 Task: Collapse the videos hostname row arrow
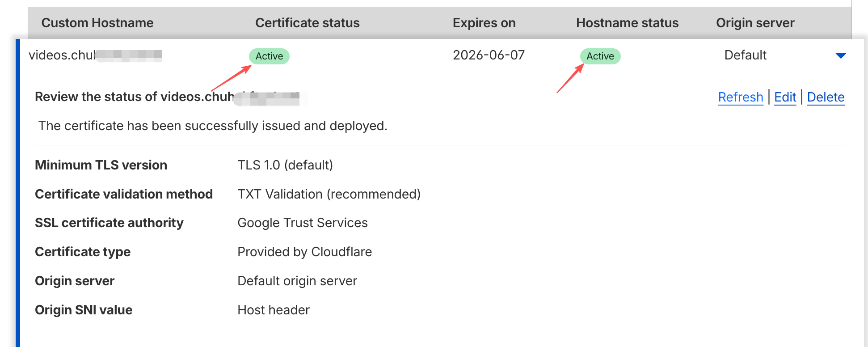[840, 55]
